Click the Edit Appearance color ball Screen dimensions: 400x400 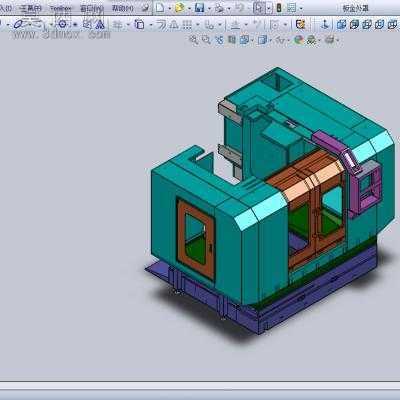click(299, 40)
